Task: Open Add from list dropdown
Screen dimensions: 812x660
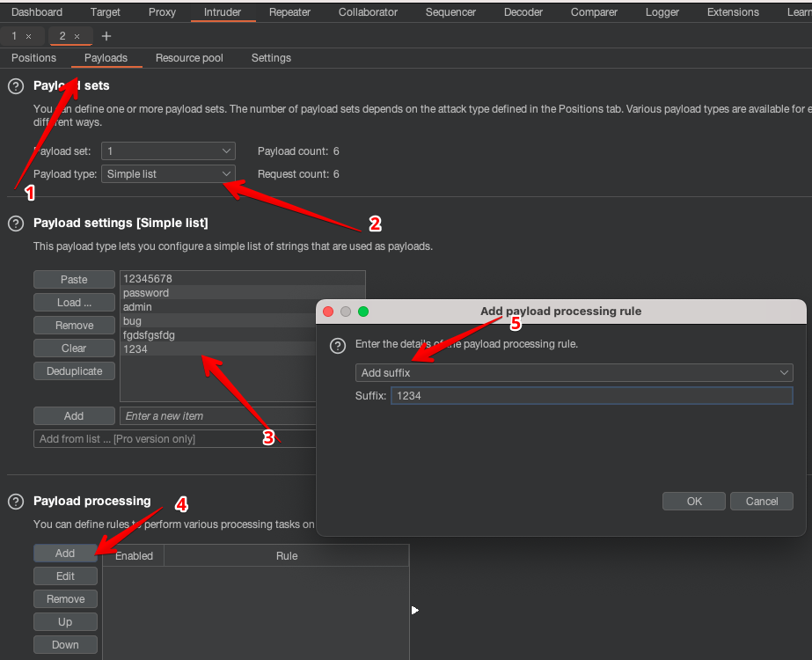Action: pos(174,439)
